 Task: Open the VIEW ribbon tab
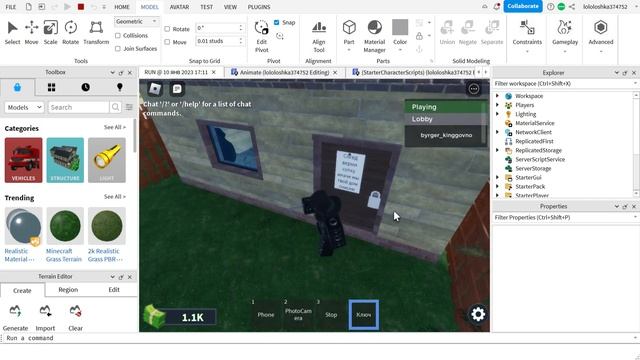point(230,7)
